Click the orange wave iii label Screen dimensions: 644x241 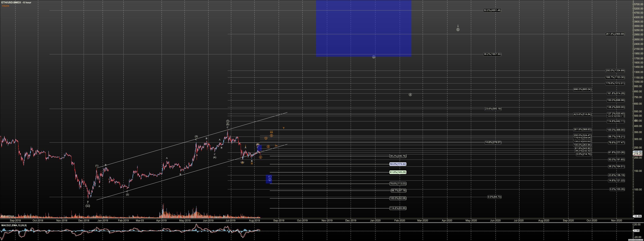(271, 132)
